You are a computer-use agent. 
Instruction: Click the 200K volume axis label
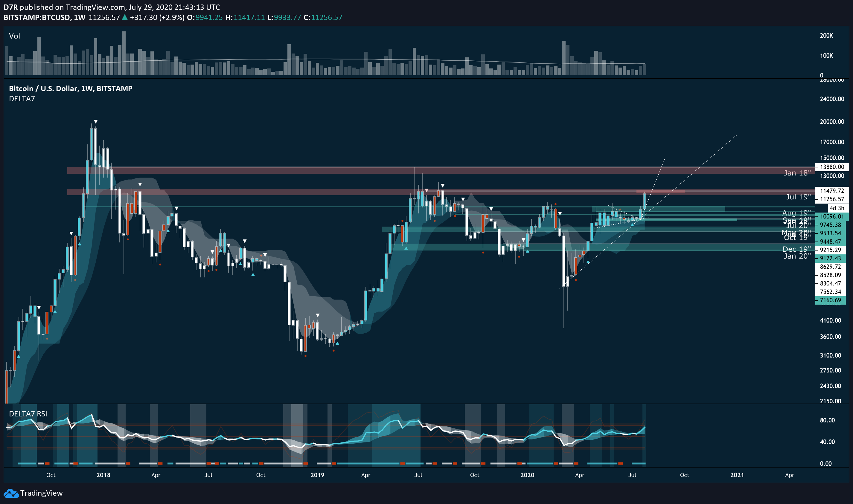point(826,36)
